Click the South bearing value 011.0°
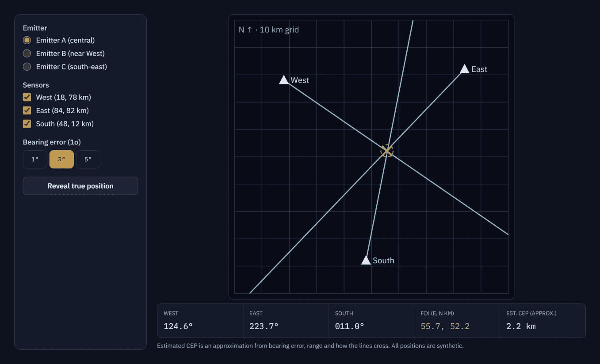Viewport: 600px width, 364px height. pyautogui.click(x=350, y=326)
